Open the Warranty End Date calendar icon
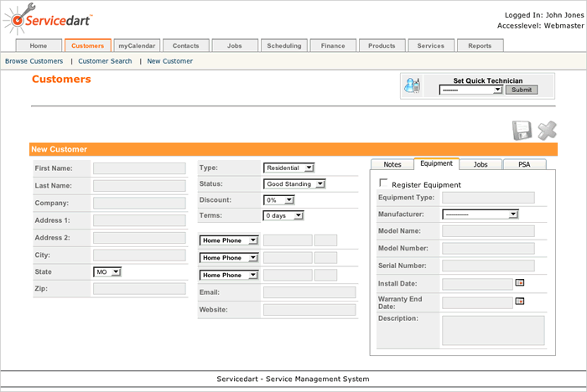Image resolution: width=587 pixels, height=392 pixels. click(x=520, y=301)
